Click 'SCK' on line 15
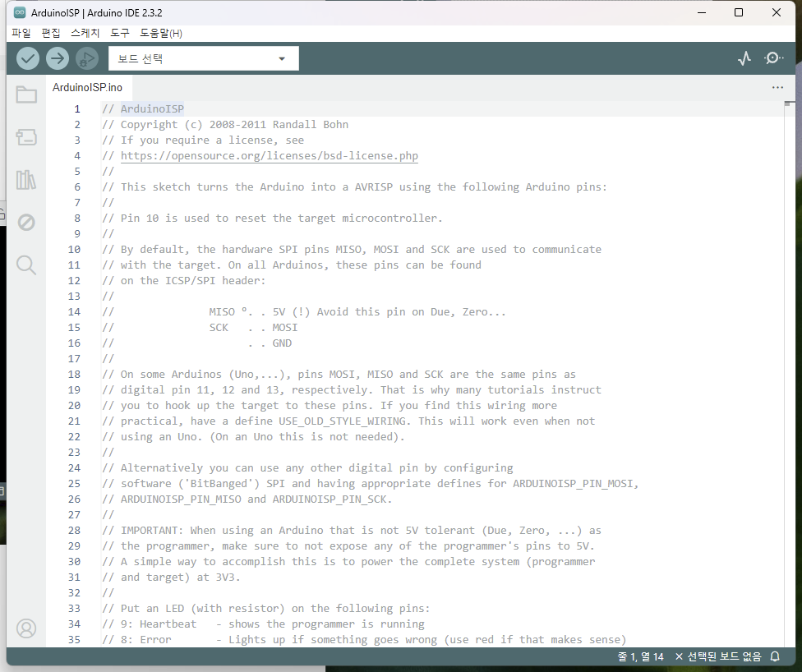This screenshot has width=802, height=672. pyautogui.click(x=219, y=327)
